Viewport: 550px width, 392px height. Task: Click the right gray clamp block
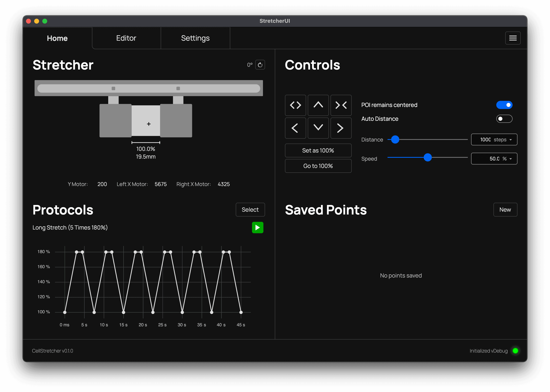click(x=176, y=120)
